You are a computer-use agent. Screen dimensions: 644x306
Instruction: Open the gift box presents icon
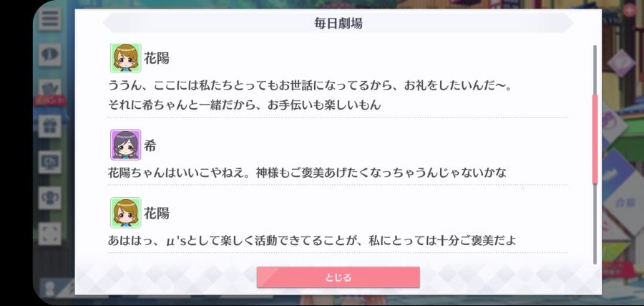(x=49, y=126)
